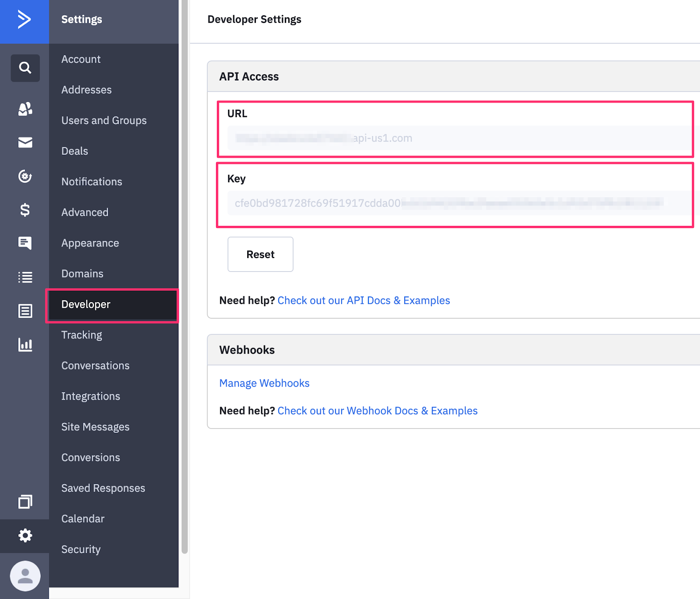Image resolution: width=700 pixels, height=599 pixels.
Task: Select Developer in settings menu
Action: [86, 305]
